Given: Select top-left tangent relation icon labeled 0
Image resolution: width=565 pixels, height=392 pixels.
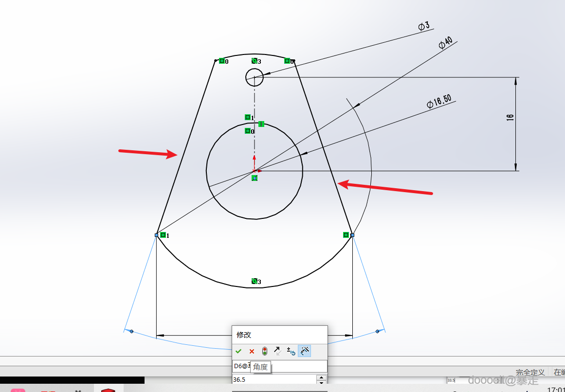Looking at the screenshot, I should (221, 61).
